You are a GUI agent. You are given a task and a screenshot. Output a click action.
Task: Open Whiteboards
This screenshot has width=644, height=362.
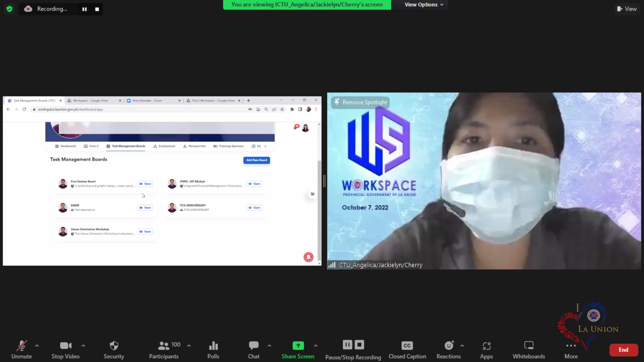tap(529, 350)
